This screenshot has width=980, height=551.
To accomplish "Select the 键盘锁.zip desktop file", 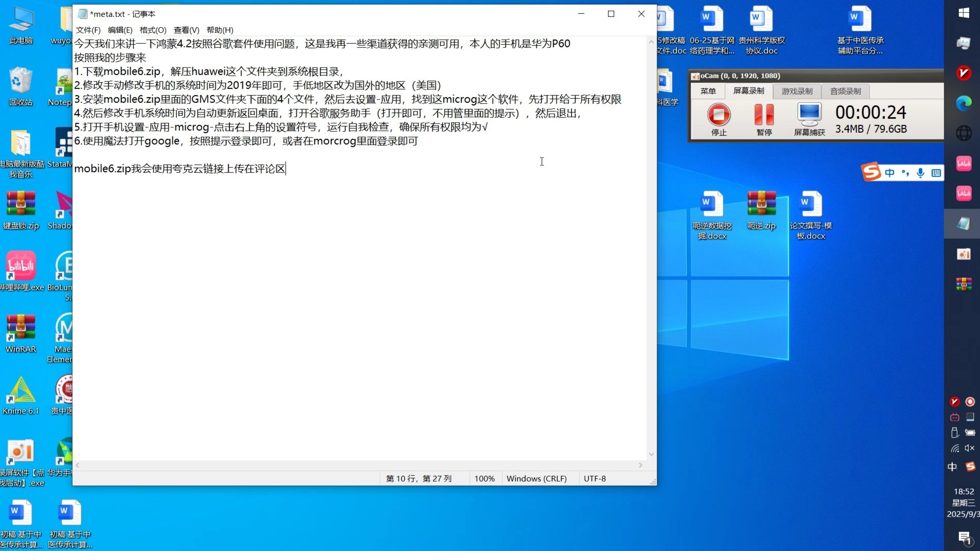I will tap(21, 210).
